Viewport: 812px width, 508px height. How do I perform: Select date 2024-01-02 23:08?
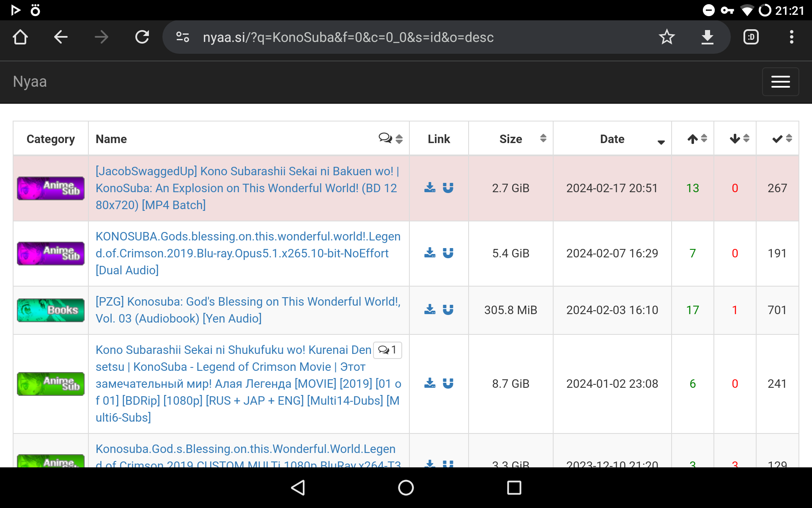pyautogui.click(x=612, y=384)
